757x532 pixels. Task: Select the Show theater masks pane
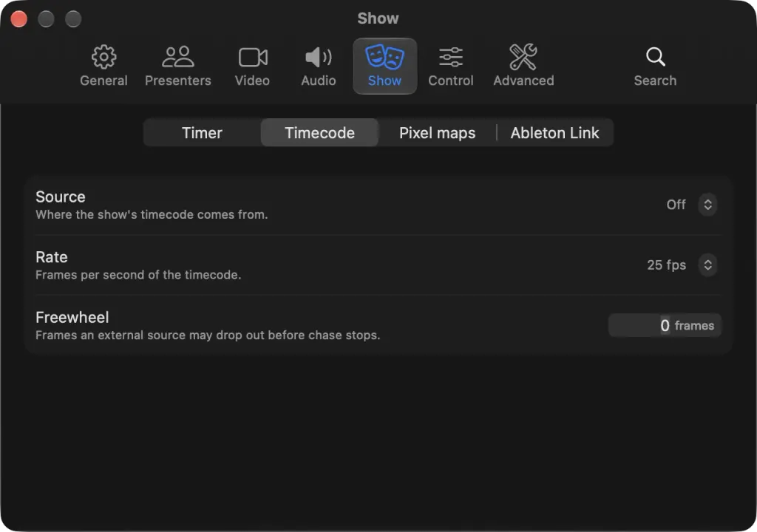[384, 66]
